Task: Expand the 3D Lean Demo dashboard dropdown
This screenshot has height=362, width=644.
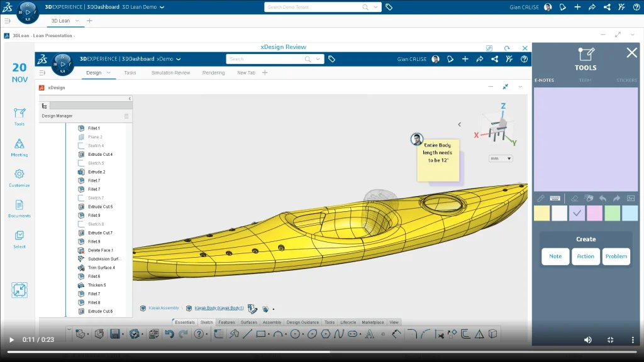Action: coord(162,8)
